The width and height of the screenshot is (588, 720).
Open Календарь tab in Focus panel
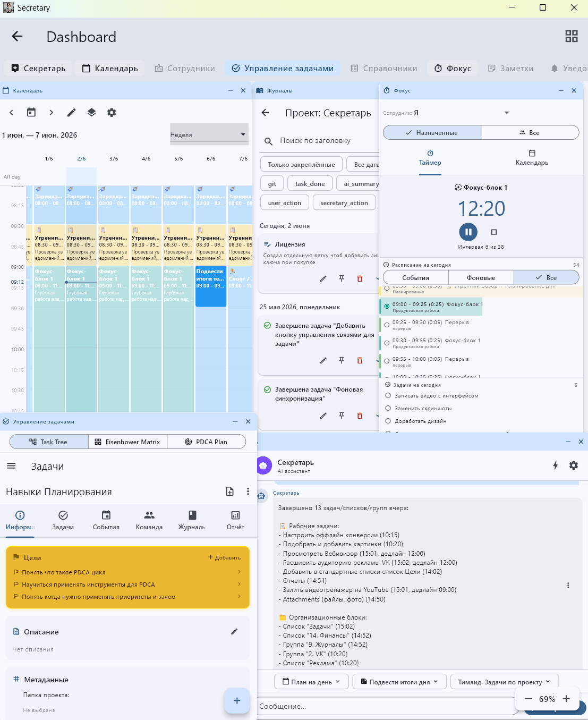point(532,158)
